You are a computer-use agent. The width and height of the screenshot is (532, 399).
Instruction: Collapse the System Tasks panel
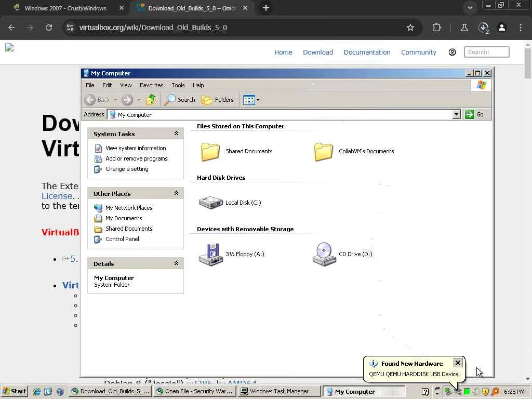(x=176, y=134)
